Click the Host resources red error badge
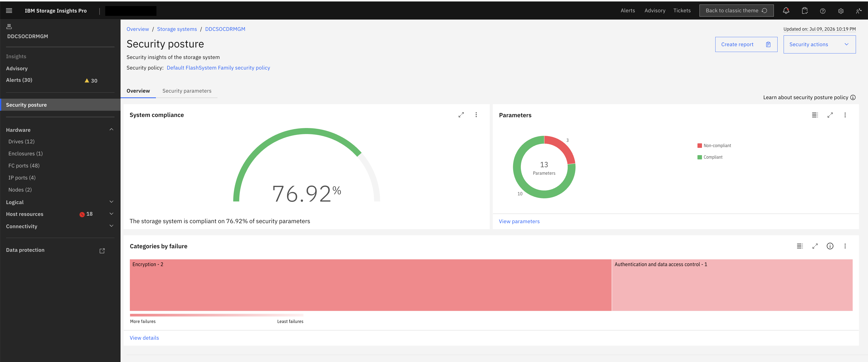868x362 pixels. tap(82, 214)
